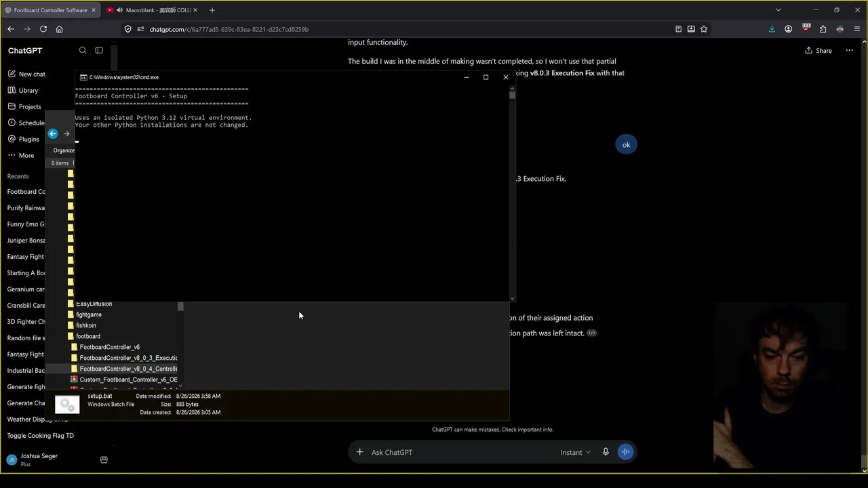
Task: Open the 'Starting A Bo...' recent chat
Action: click(x=26, y=273)
